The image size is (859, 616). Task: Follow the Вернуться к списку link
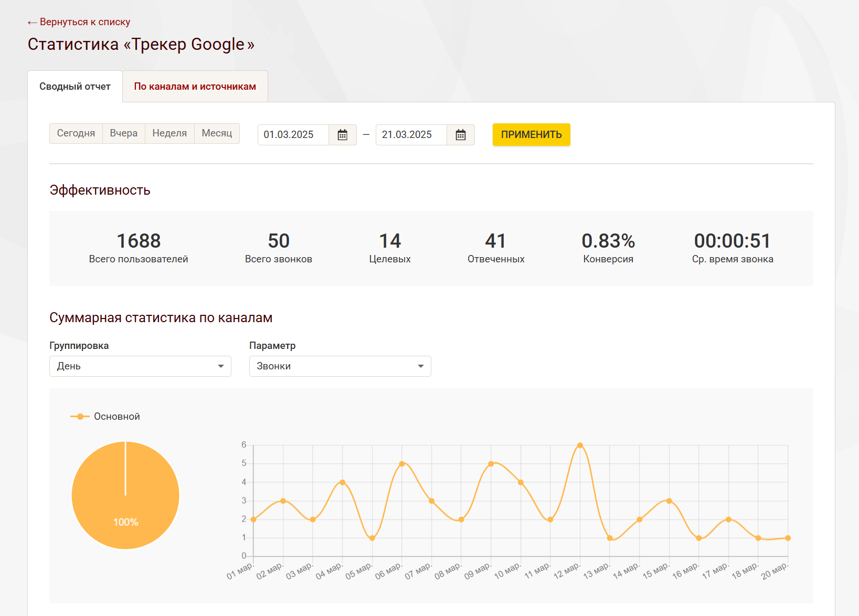(x=79, y=22)
